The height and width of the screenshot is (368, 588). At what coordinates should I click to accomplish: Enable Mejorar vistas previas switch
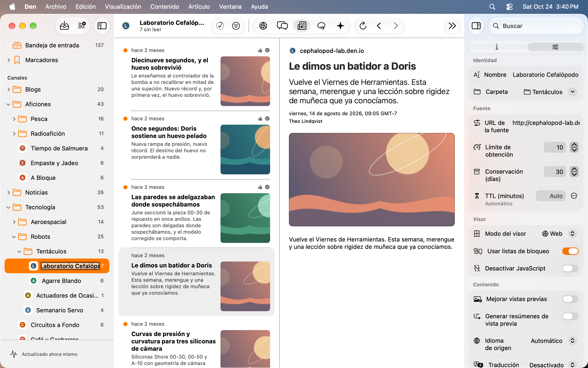click(570, 299)
